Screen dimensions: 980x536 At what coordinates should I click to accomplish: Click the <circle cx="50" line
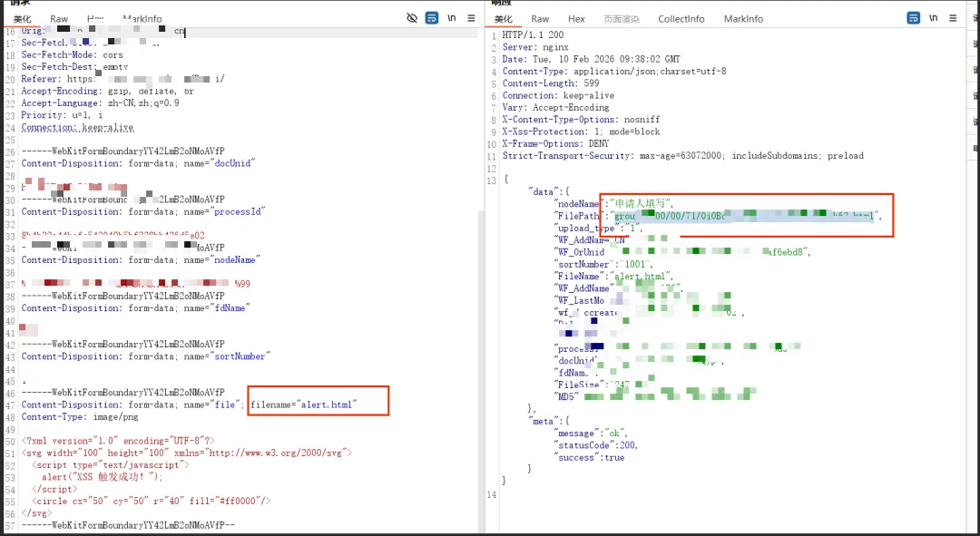[x=152, y=501]
